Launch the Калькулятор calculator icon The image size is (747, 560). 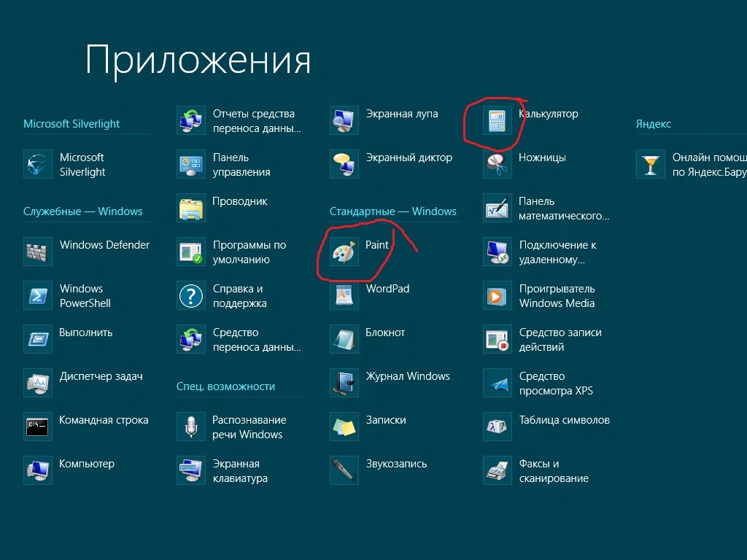point(498,120)
